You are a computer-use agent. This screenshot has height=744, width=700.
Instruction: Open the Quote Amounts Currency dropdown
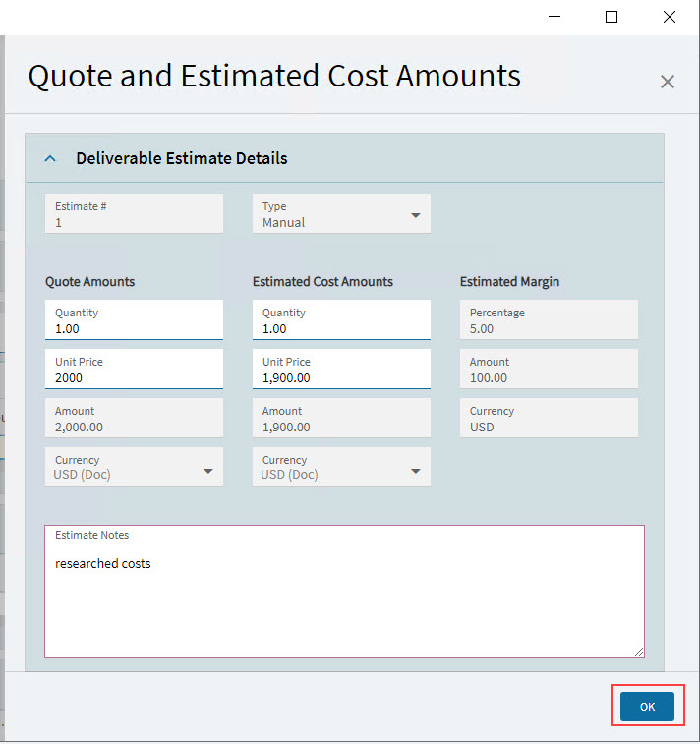[x=134, y=467]
